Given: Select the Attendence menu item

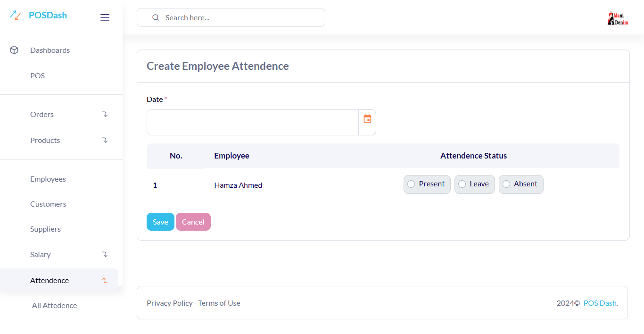Looking at the screenshot, I should pyautogui.click(x=50, y=280).
